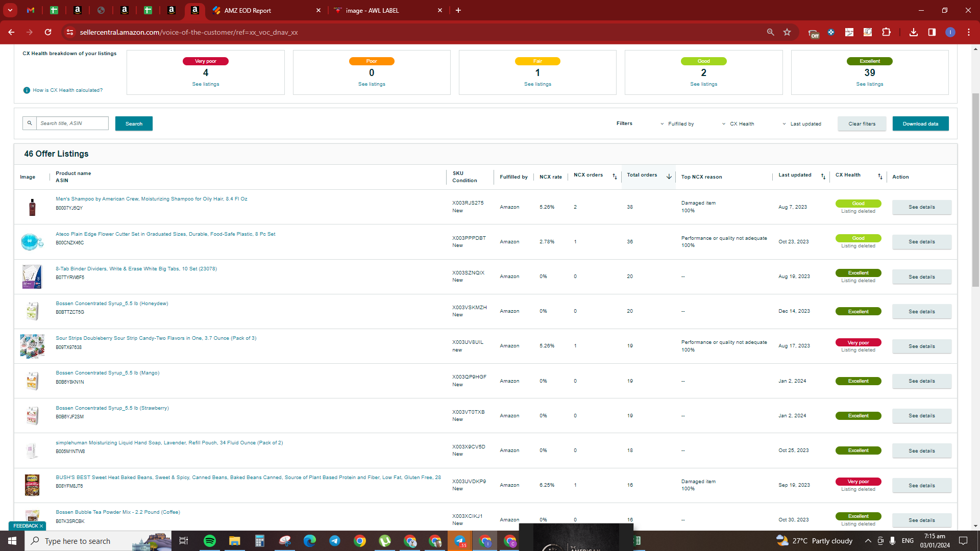
Task: Close the AMZ EOD Report tab
Action: (318, 10)
